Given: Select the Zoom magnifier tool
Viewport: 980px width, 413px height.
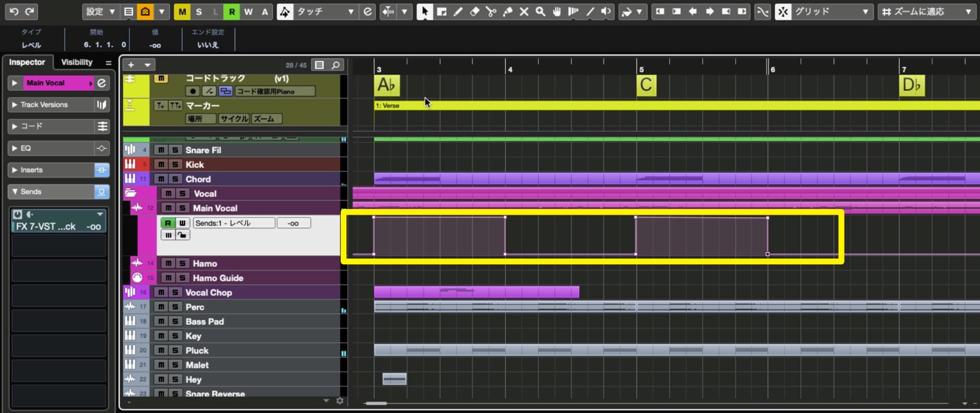Looking at the screenshot, I should (x=540, y=12).
